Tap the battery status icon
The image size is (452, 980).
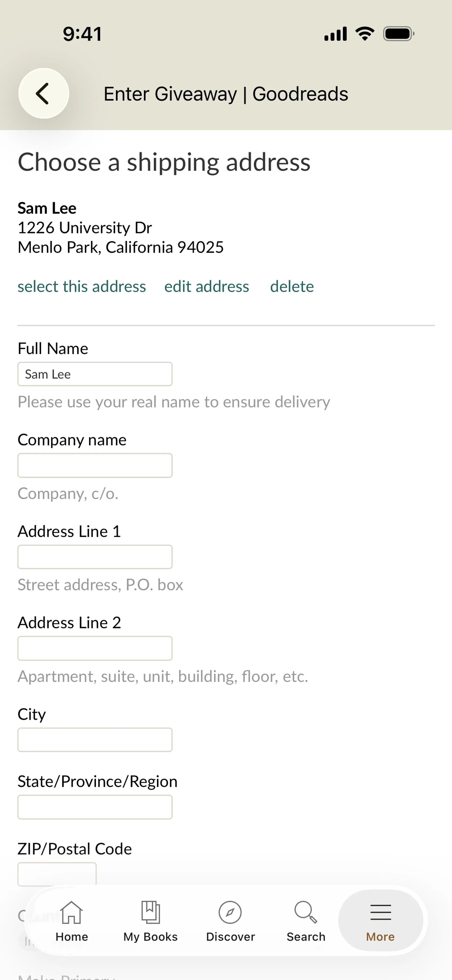(x=398, y=34)
